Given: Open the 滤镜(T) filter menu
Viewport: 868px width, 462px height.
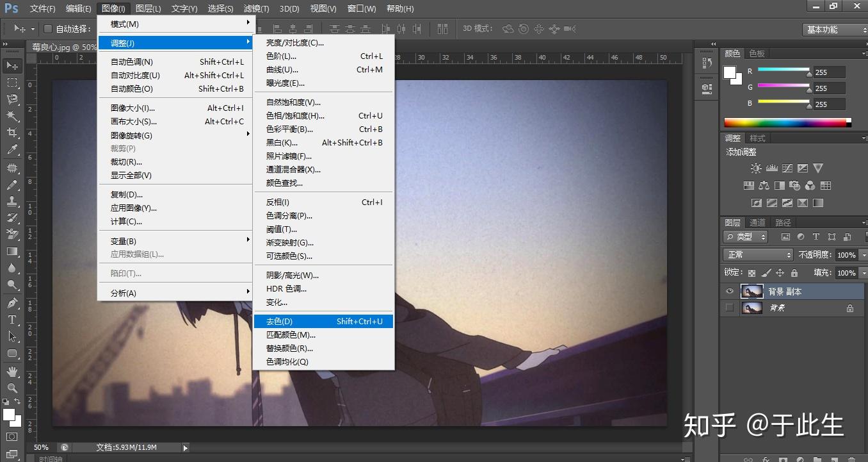Looking at the screenshot, I should pyautogui.click(x=256, y=8).
